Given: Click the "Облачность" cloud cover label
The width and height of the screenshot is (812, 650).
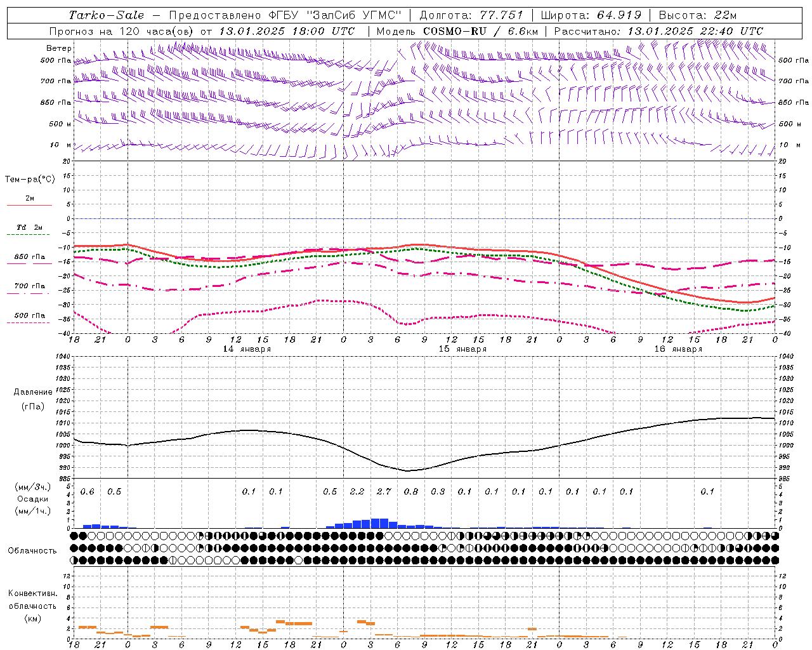Looking at the screenshot, I should (x=32, y=551).
